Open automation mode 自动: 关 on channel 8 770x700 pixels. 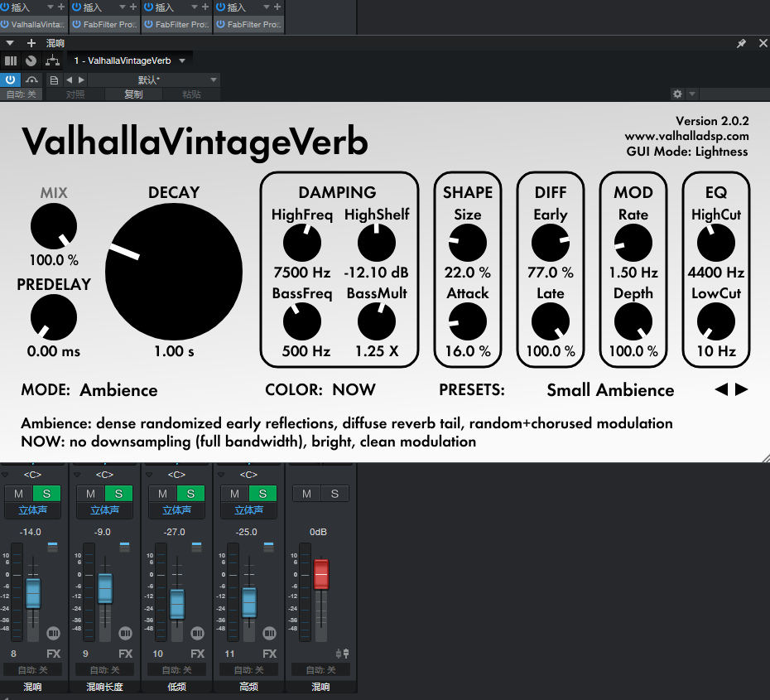[33, 669]
